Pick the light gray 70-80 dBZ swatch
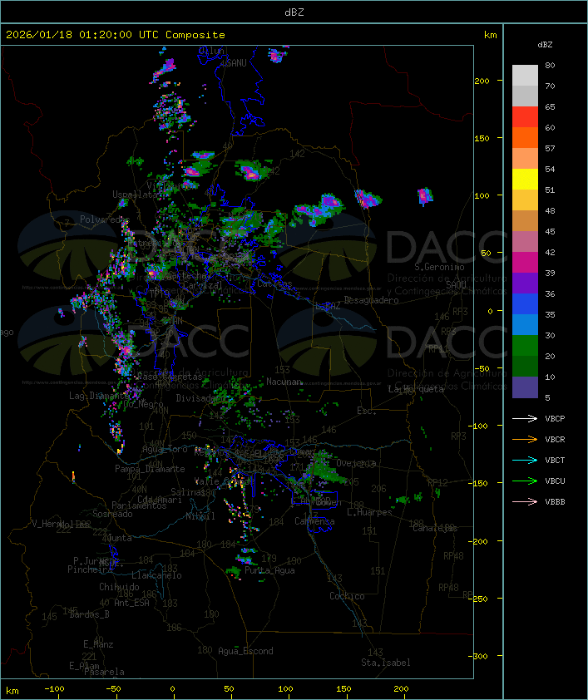The image size is (588, 700). (525, 76)
